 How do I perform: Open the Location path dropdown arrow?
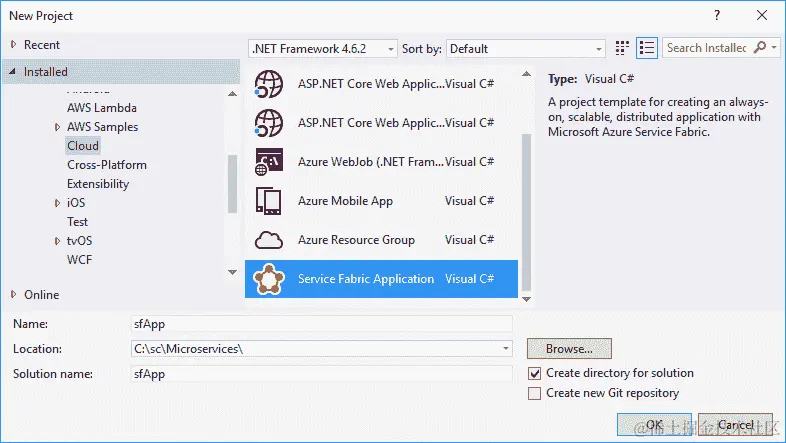coord(506,349)
